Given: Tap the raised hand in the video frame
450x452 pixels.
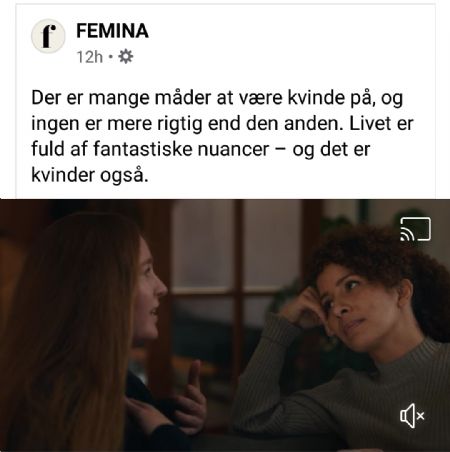Looking at the screenshot, I should coord(192,393).
